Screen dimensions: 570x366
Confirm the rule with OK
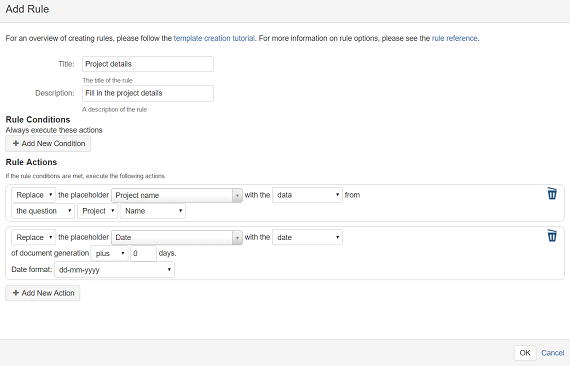(525, 353)
